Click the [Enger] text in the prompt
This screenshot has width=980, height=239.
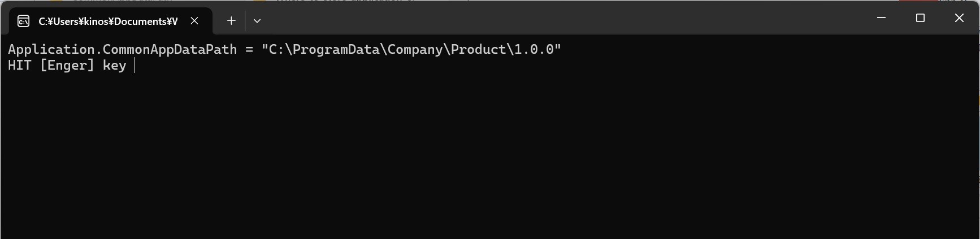pyautogui.click(x=67, y=66)
